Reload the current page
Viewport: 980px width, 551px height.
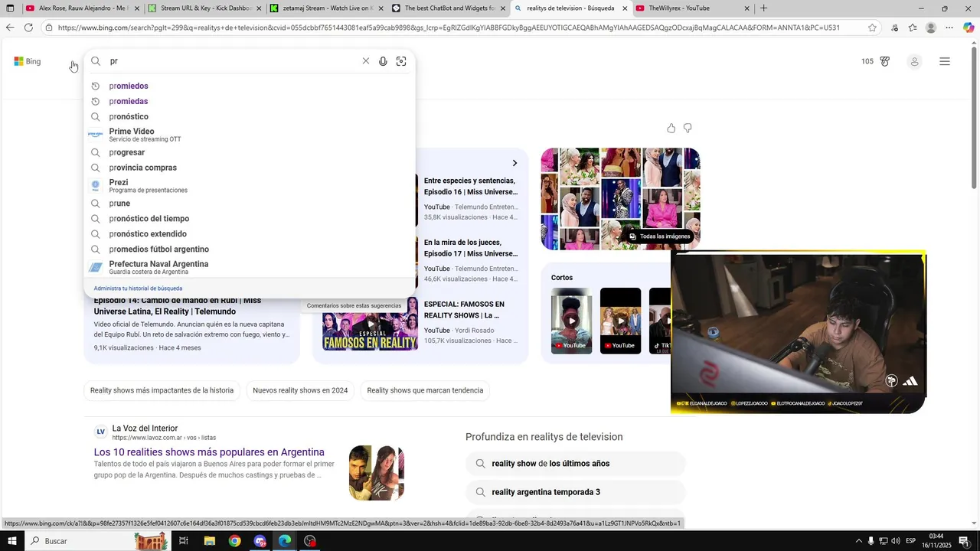click(28, 28)
